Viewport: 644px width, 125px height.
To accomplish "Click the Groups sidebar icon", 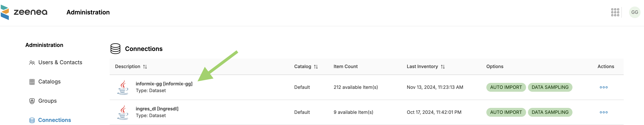I will (32, 101).
